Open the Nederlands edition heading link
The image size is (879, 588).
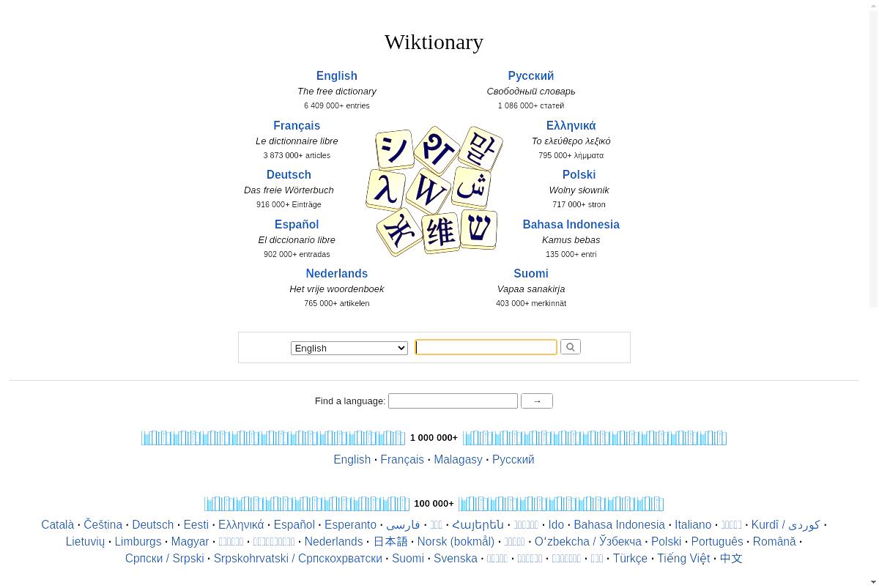336,274
